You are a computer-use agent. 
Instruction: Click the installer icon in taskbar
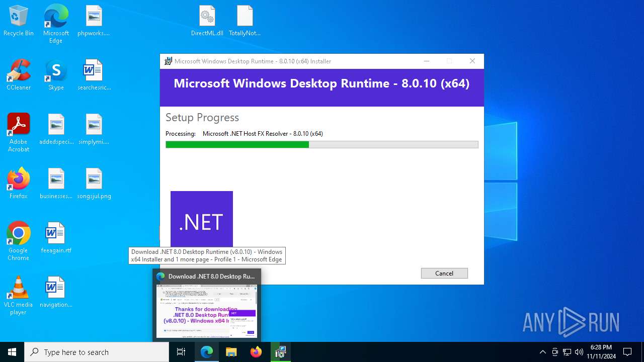281,352
